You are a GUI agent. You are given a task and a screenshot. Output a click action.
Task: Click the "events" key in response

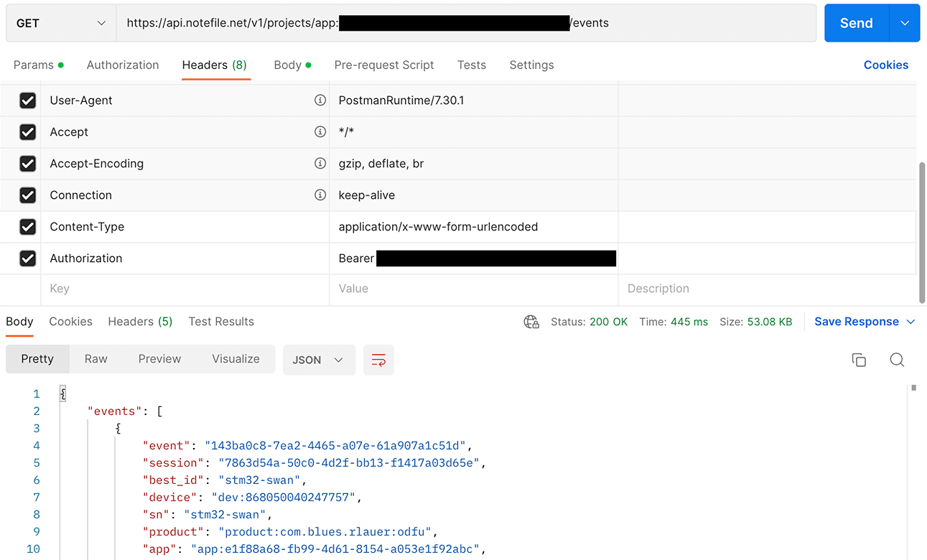(115, 411)
